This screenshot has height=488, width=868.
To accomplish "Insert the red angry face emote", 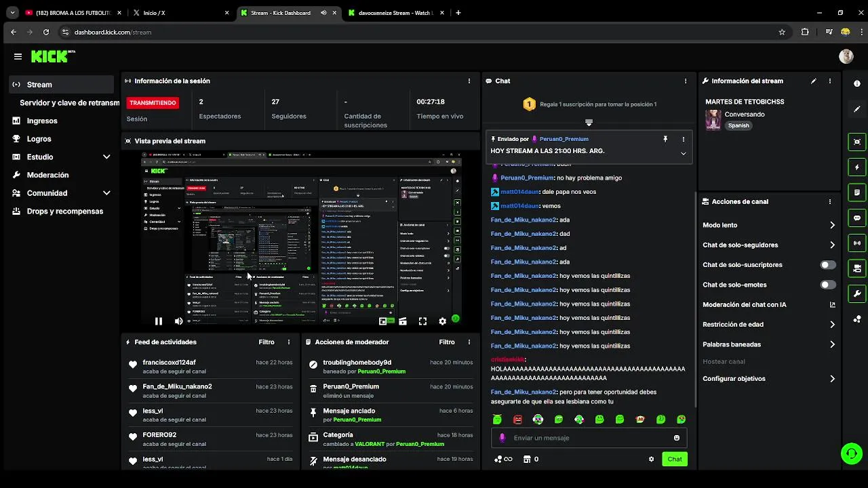I will tap(518, 420).
